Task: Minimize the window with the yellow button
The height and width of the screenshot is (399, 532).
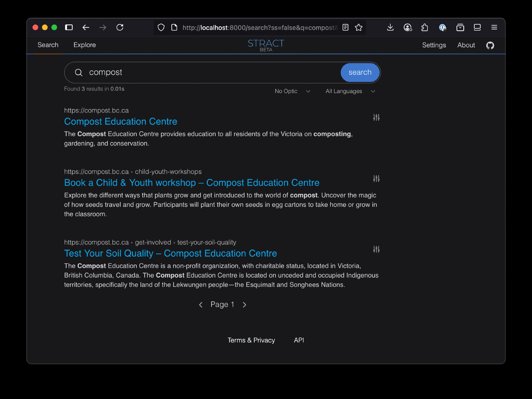Action: point(45,27)
